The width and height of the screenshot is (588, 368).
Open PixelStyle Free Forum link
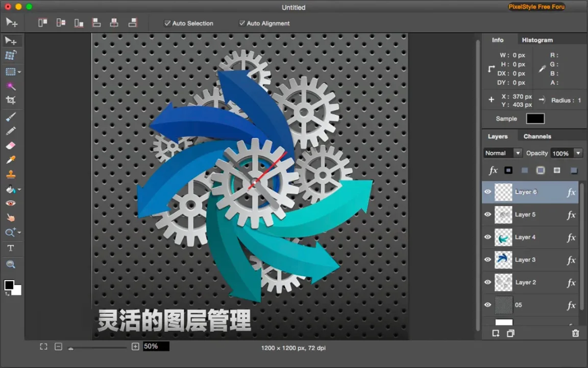pos(536,7)
